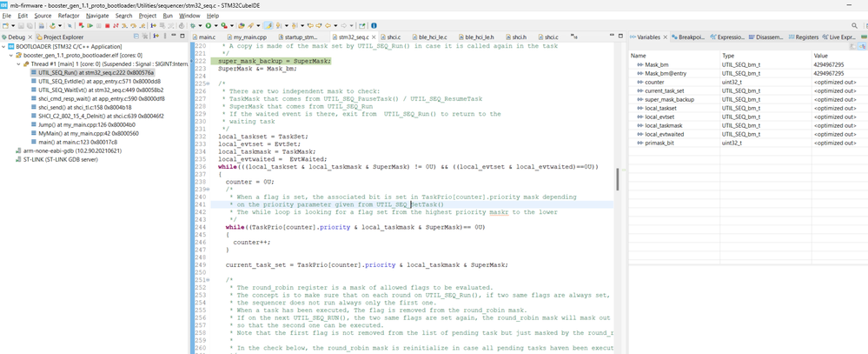Screen dimensions: 868x354
Task: Collapse the Thread #1 tree node
Action: pos(17,63)
